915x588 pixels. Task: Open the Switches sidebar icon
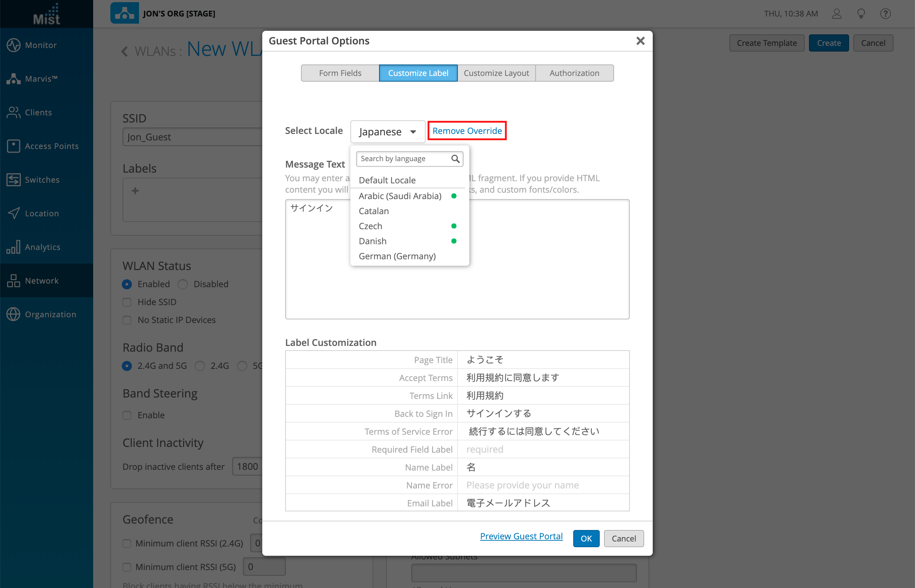[13, 179]
